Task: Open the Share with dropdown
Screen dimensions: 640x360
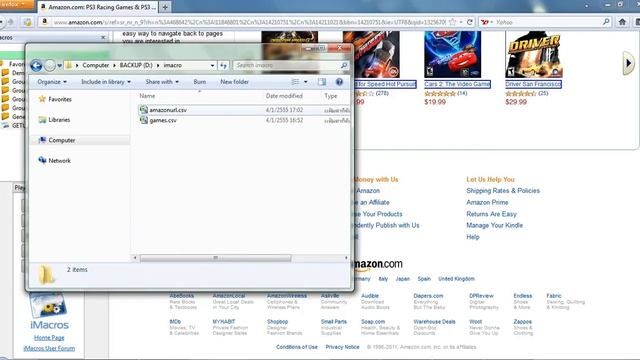Action: [x=162, y=82]
